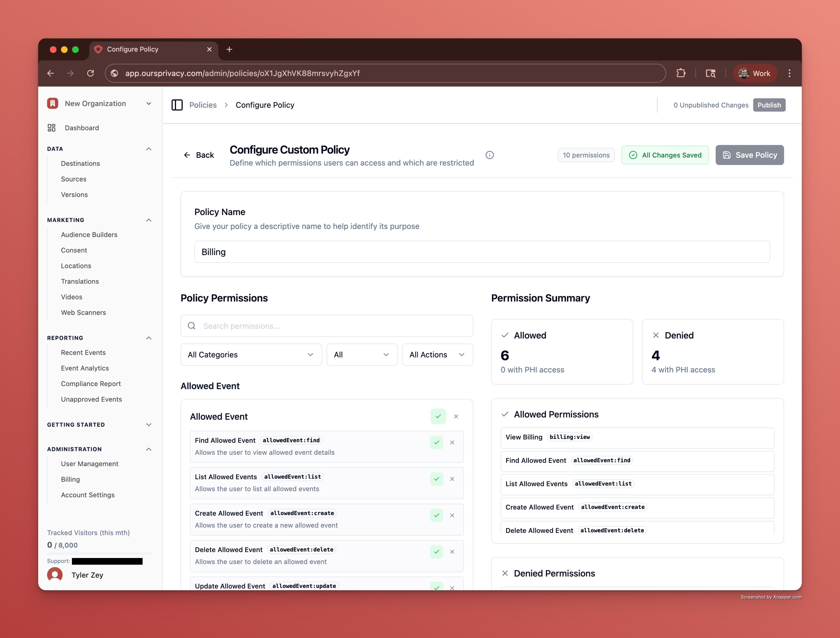
Task: Open the All filter dropdown
Action: (362, 355)
